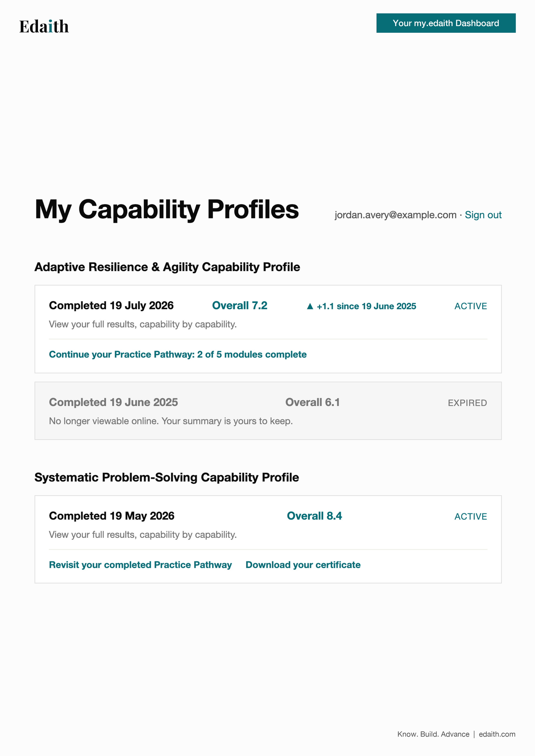This screenshot has width=535, height=756.
Task: Select the Overall 7.2 score
Action: tap(239, 305)
